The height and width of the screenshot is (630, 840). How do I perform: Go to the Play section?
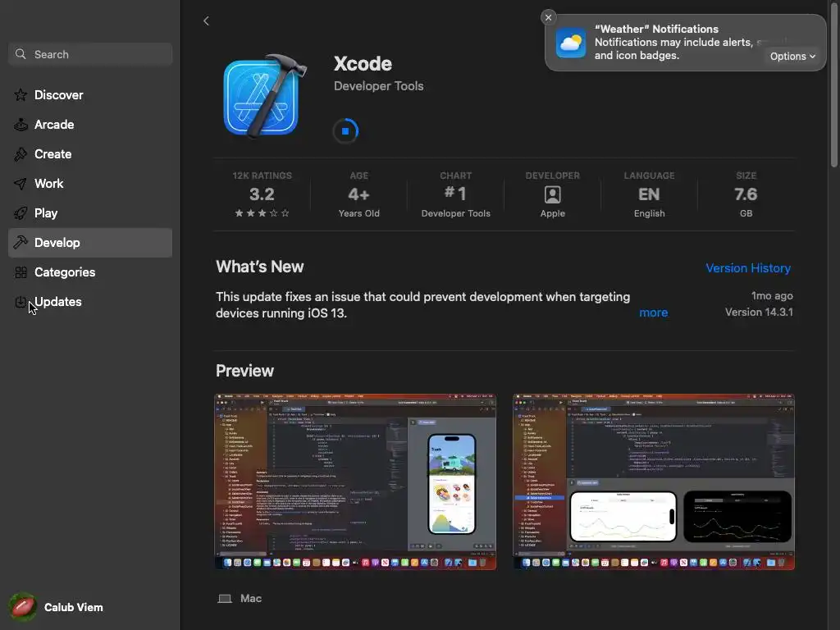(90, 213)
